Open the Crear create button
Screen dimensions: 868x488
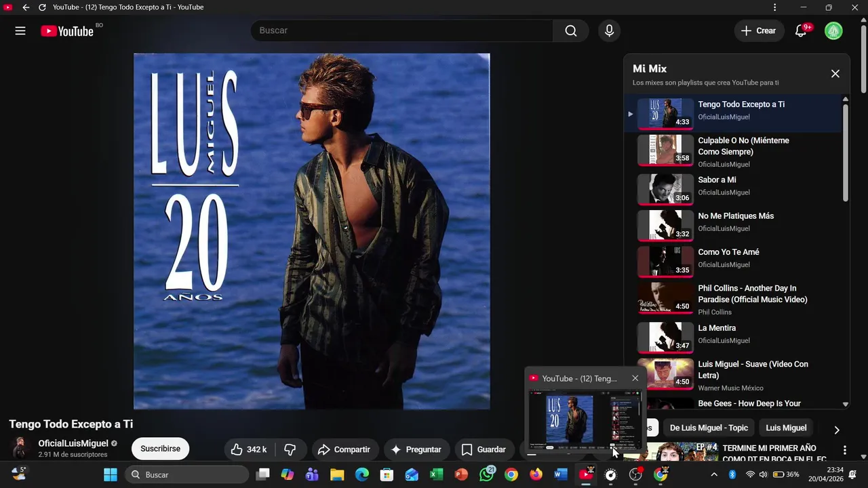coord(758,30)
